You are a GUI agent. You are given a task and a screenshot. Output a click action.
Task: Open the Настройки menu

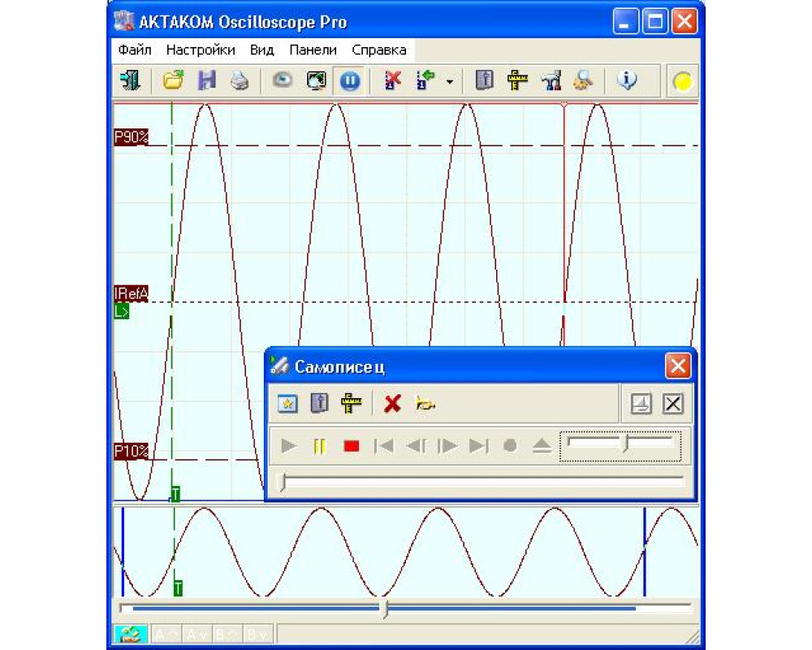[201, 50]
